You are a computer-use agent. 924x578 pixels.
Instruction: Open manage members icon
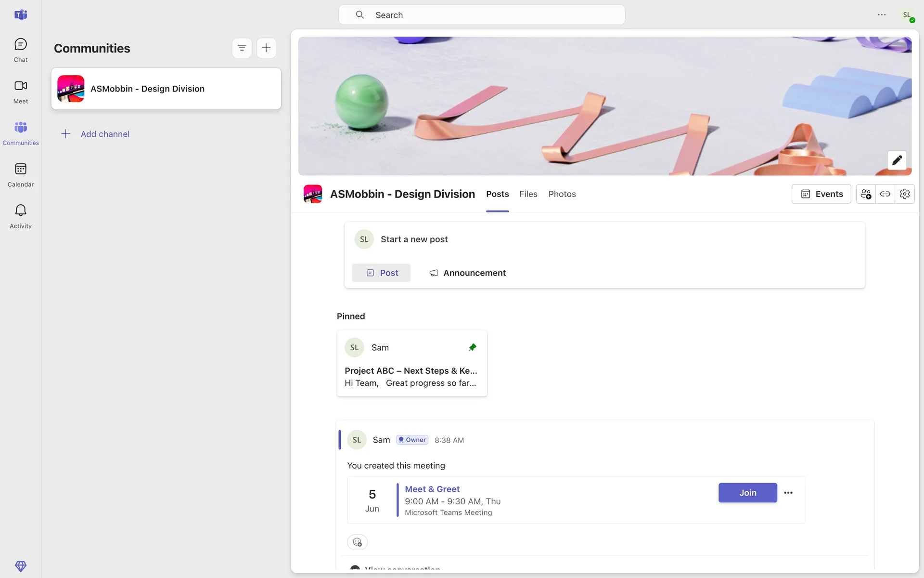(866, 194)
